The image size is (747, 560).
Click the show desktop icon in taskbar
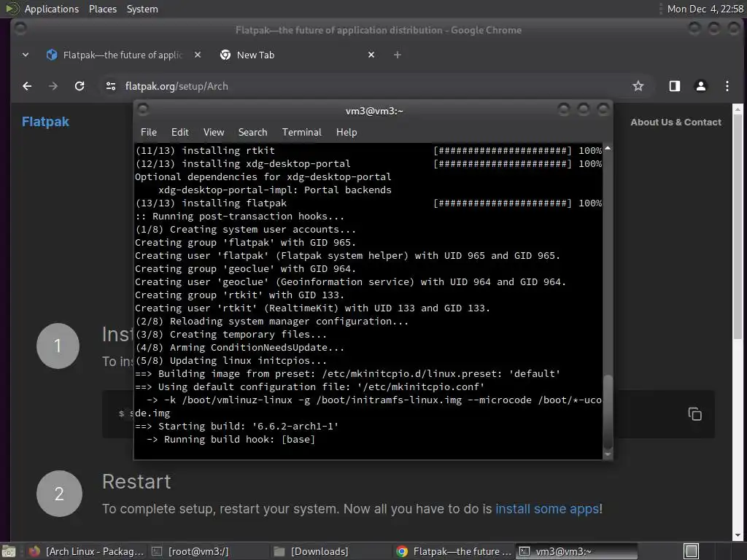[x=9, y=551]
